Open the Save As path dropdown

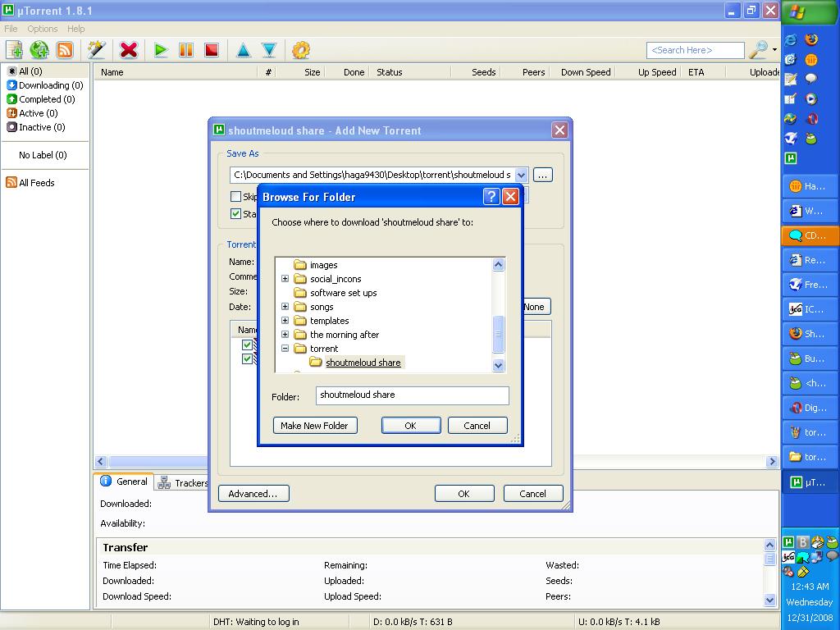tap(521, 176)
